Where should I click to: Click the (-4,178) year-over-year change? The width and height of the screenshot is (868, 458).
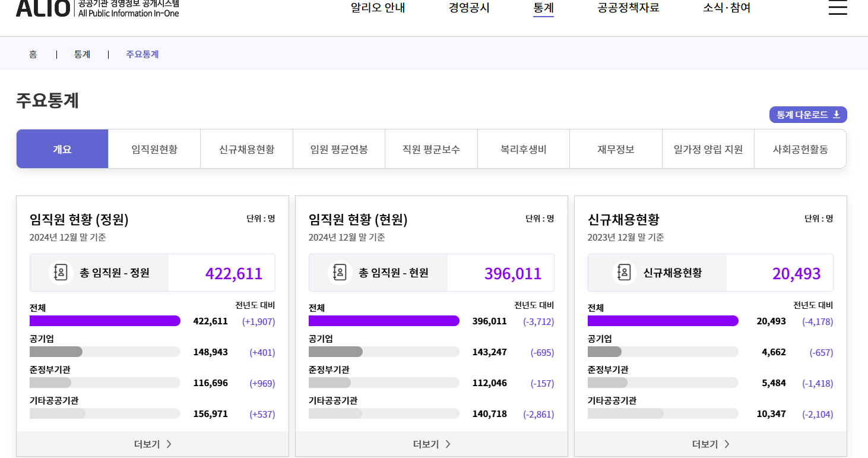pos(818,321)
